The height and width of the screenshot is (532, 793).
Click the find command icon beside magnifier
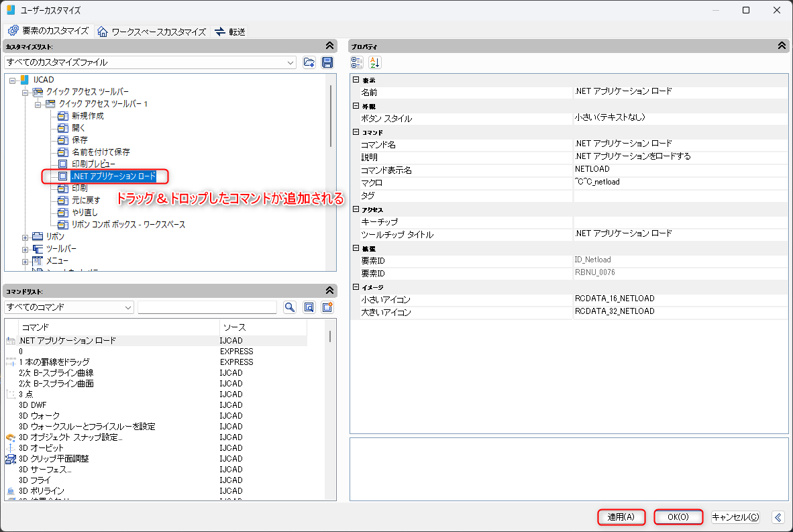[309, 307]
